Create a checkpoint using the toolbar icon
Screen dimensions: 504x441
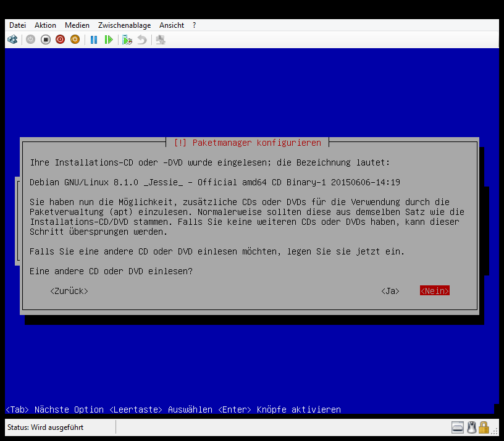127,40
